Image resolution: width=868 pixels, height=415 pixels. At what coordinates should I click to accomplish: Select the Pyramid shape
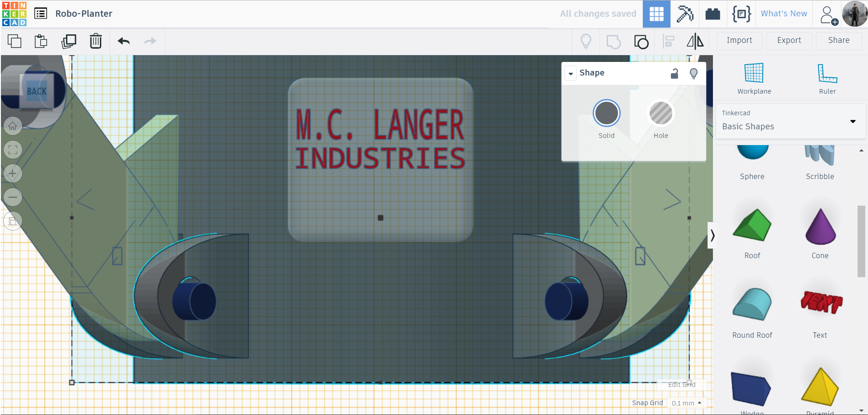(x=820, y=391)
